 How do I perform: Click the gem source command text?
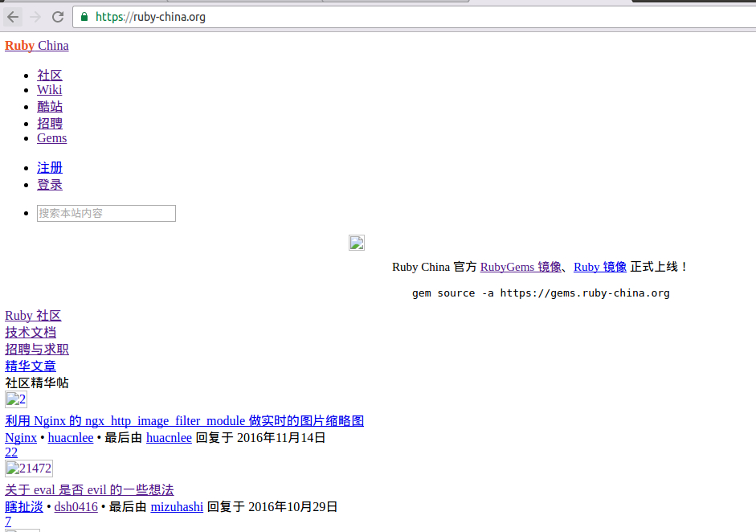pos(541,293)
